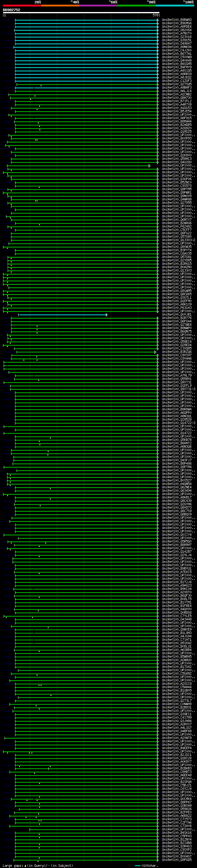Click label UniRef100_C3XQ85
Viewport: 197px width, 868px height.
(x=177, y=349)
